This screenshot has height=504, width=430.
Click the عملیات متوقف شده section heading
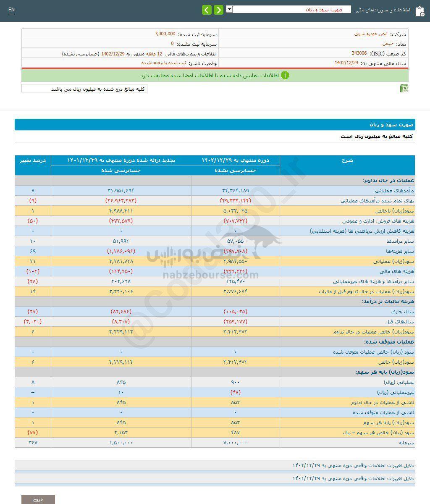point(389,342)
